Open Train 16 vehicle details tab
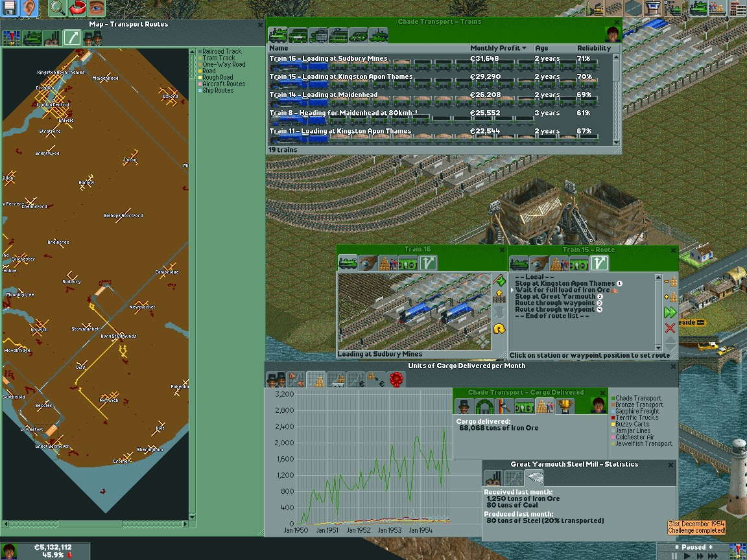Screen dimensions: 747x560 (367, 263)
